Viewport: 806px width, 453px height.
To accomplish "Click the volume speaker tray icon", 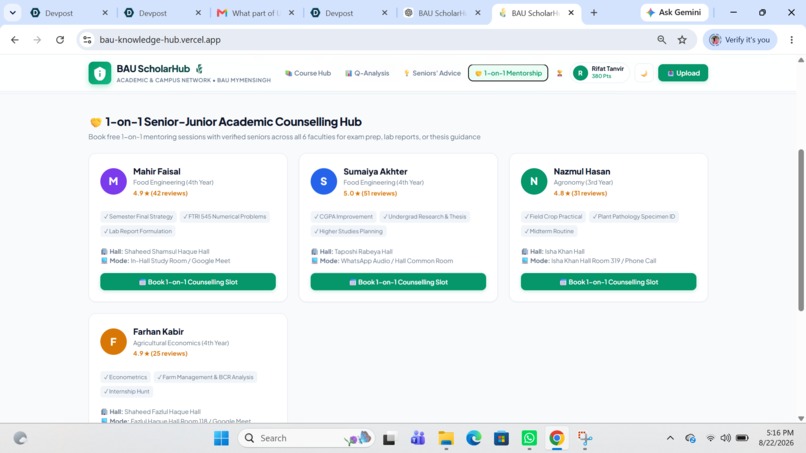I will pyautogui.click(x=725, y=438).
